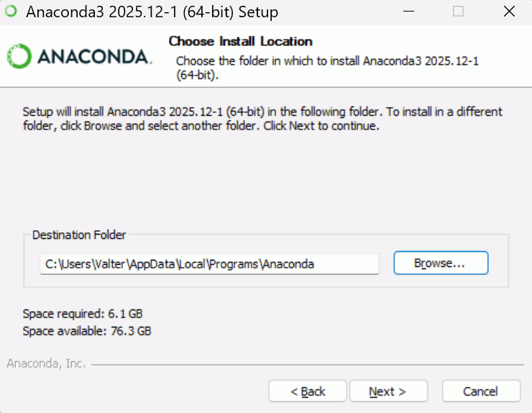The width and height of the screenshot is (532, 413).
Task: Go back with the Back button
Action: (x=308, y=391)
